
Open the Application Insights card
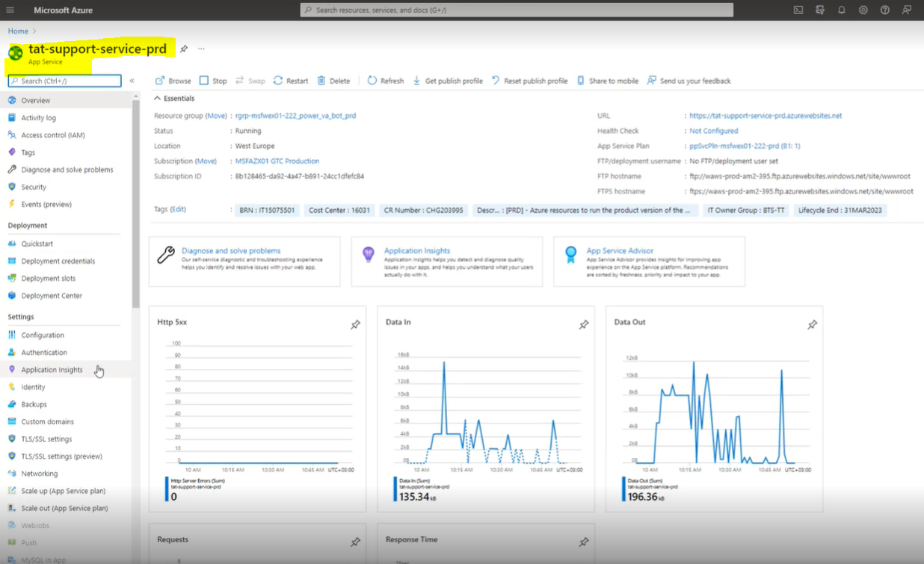[x=447, y=261]
